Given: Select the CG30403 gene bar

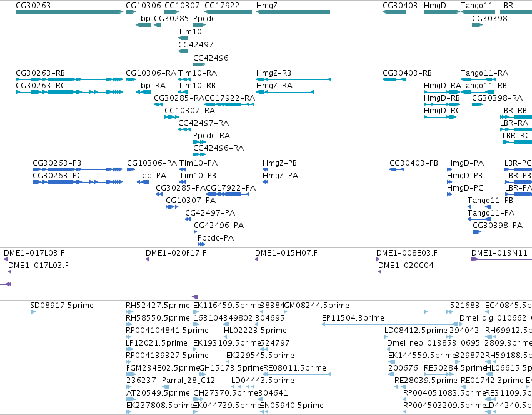Looking at the screenshot, I should (x=394, y=12).
